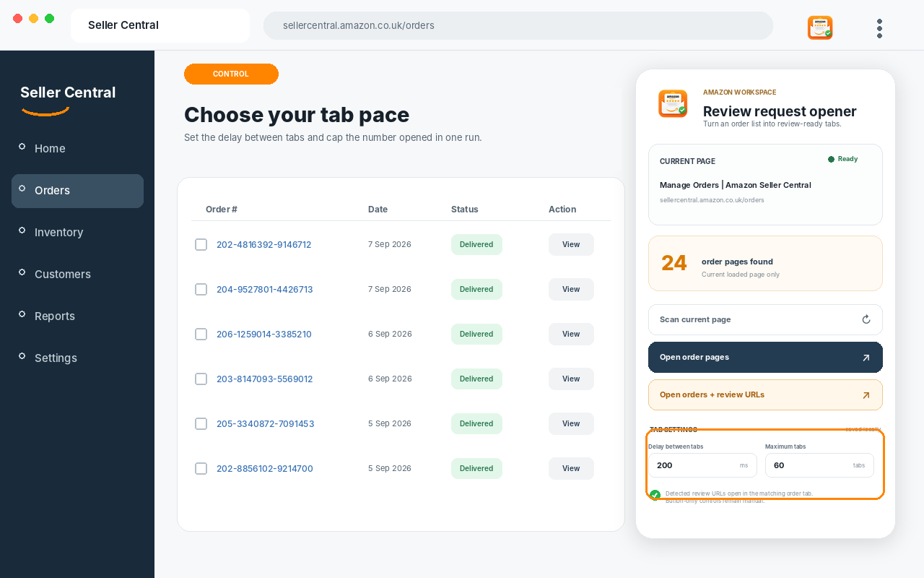This screenshot has height=578, width=924.
Task: Toggle the checkbox for order 203-8147093-5569012
Action: tap(201, 379)
